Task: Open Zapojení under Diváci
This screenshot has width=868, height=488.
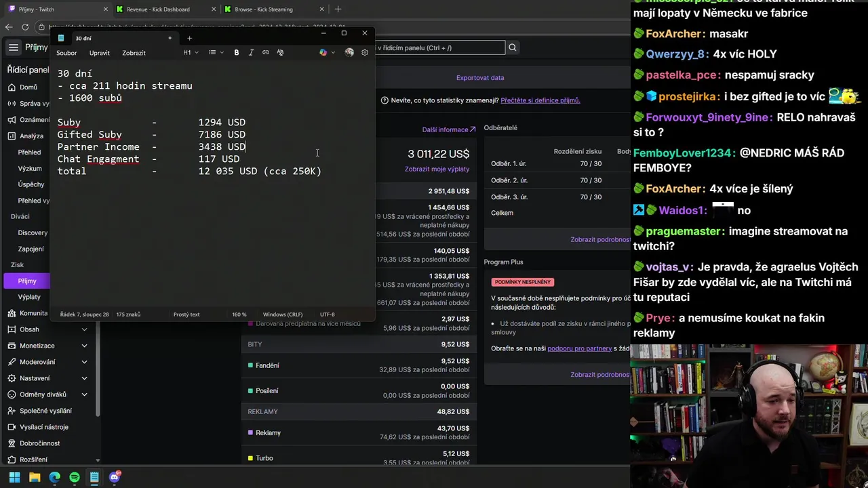Action: (x=31, y=249)
